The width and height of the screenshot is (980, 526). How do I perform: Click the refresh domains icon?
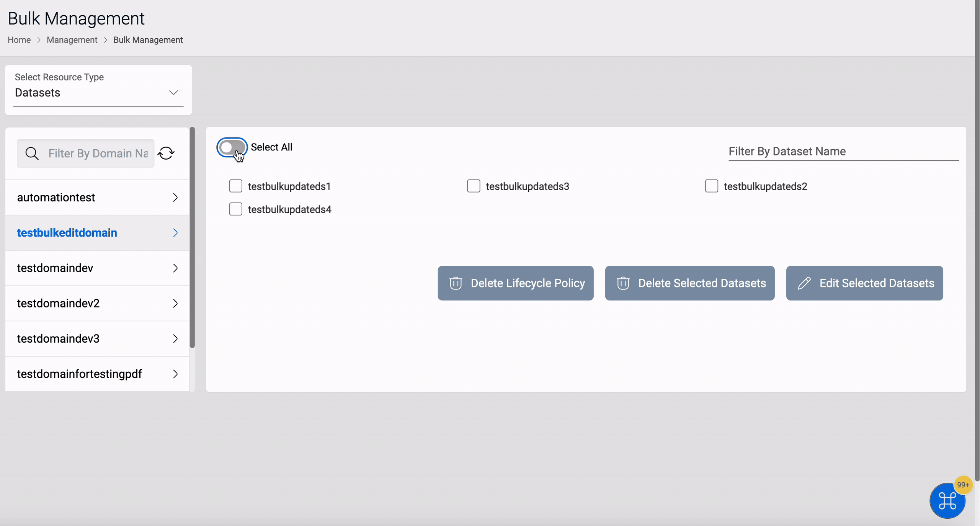[166, 153]
